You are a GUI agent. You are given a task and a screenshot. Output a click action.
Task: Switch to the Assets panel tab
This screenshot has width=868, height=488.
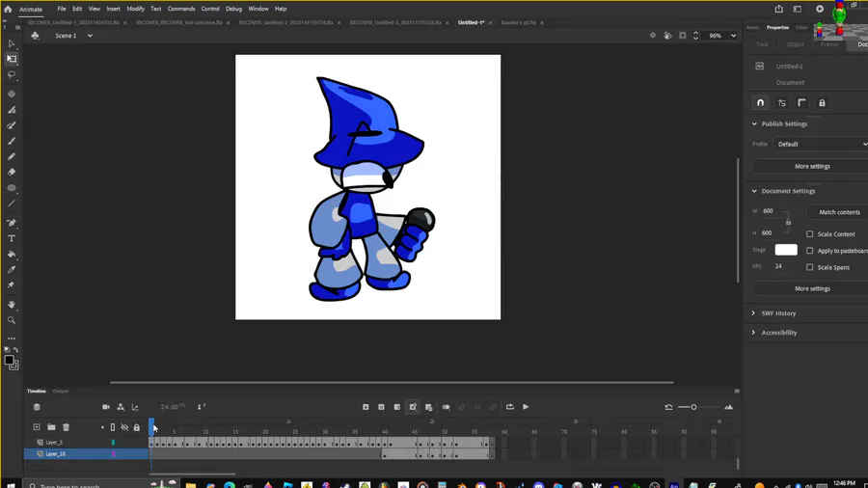click(753, 28)
